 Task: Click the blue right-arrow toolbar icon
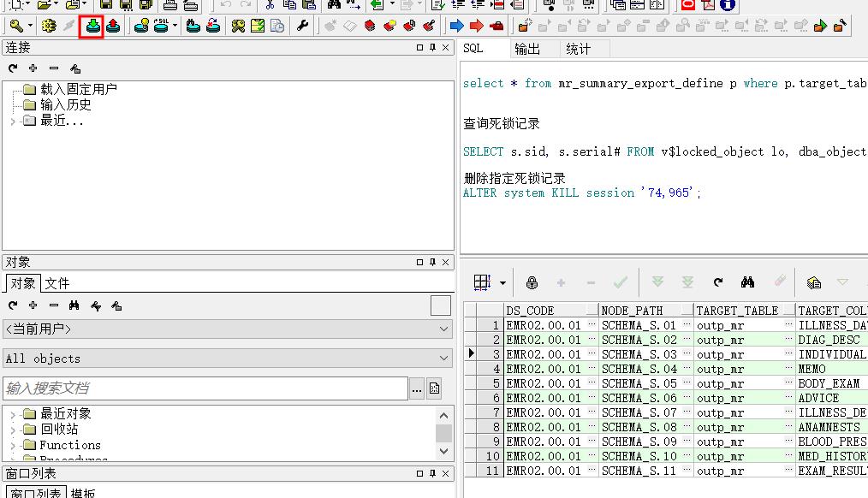pyautogui.click(x=457, y=26)
